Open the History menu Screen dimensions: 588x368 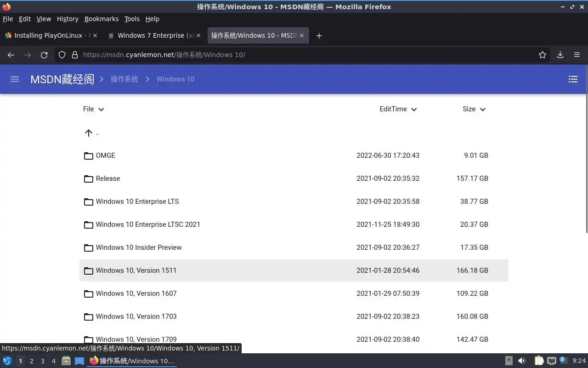coord(68,19)
